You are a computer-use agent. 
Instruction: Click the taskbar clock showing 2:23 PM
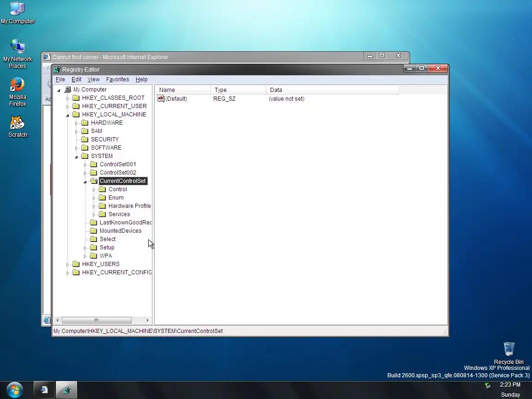(x=510, y=385)
